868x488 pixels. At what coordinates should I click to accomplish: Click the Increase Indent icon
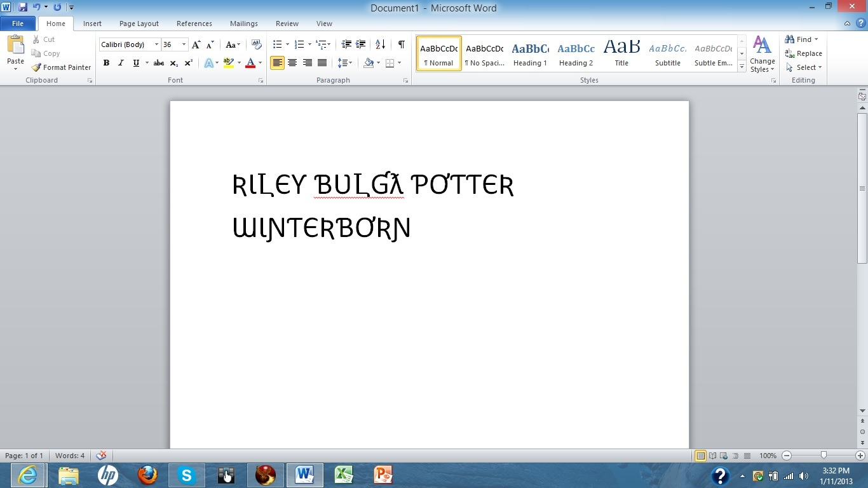(361, 44)
